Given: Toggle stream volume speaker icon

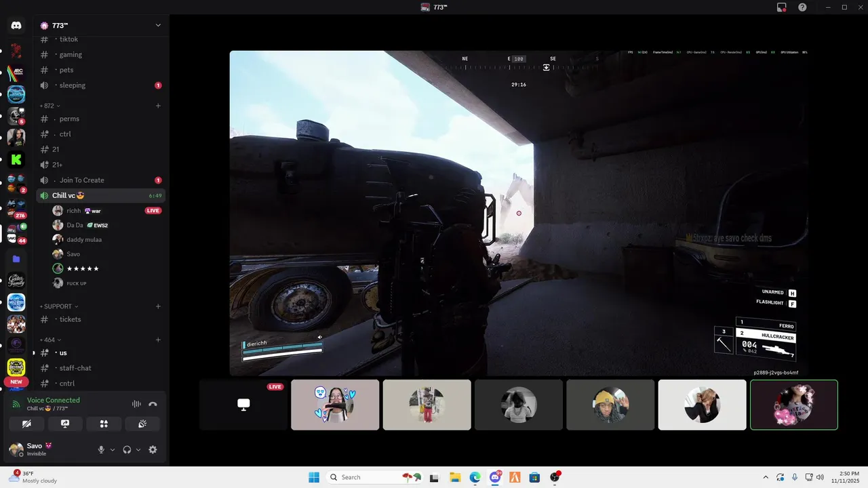Looking at the screenshot, I should click(x=320, y=337).
